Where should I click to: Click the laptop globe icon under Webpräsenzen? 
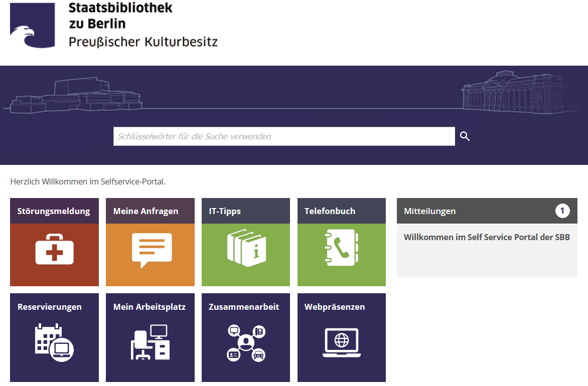(x=342, y=342)
